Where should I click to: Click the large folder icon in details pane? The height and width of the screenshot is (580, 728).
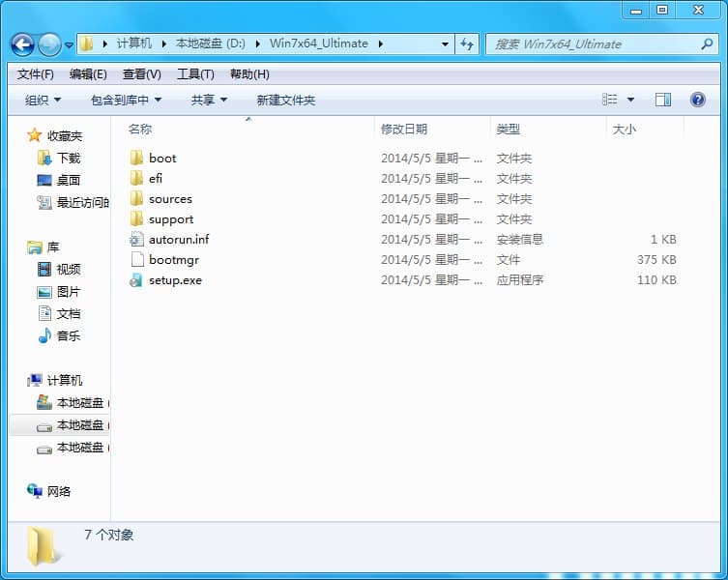click(x=42, y=546)
